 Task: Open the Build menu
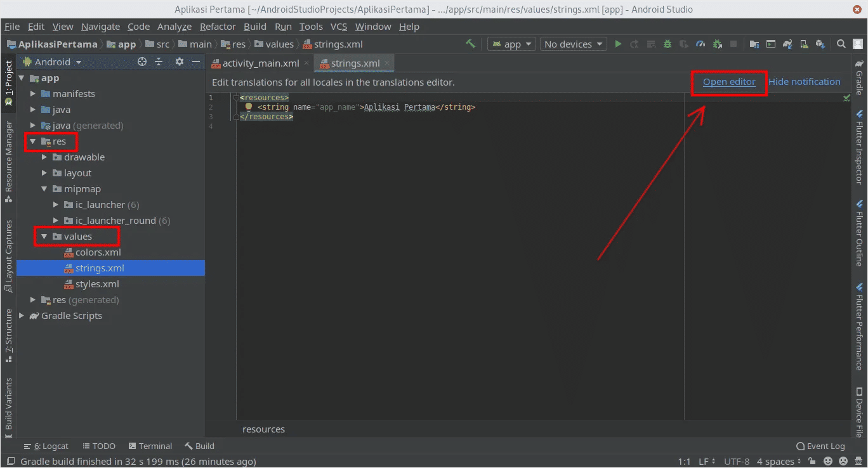coord(255,27)
